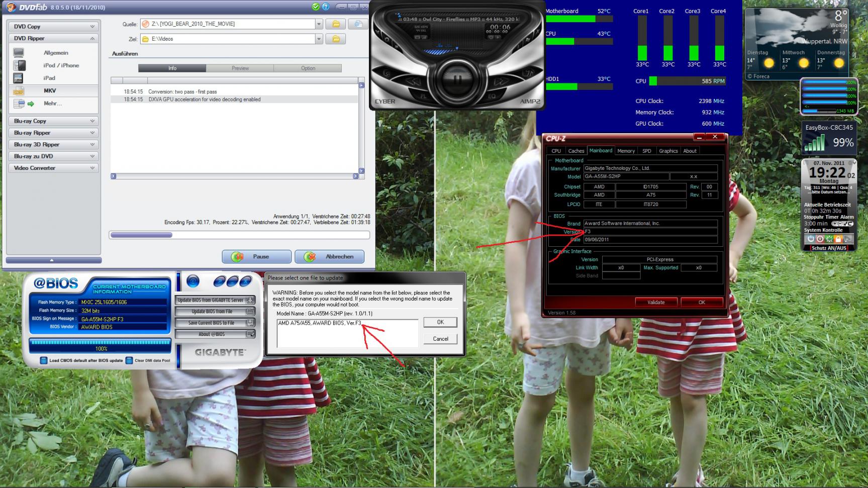Switch to DVDFab Option tab
Viewport: 868px width, 488px height.
(x=308, y=68)
